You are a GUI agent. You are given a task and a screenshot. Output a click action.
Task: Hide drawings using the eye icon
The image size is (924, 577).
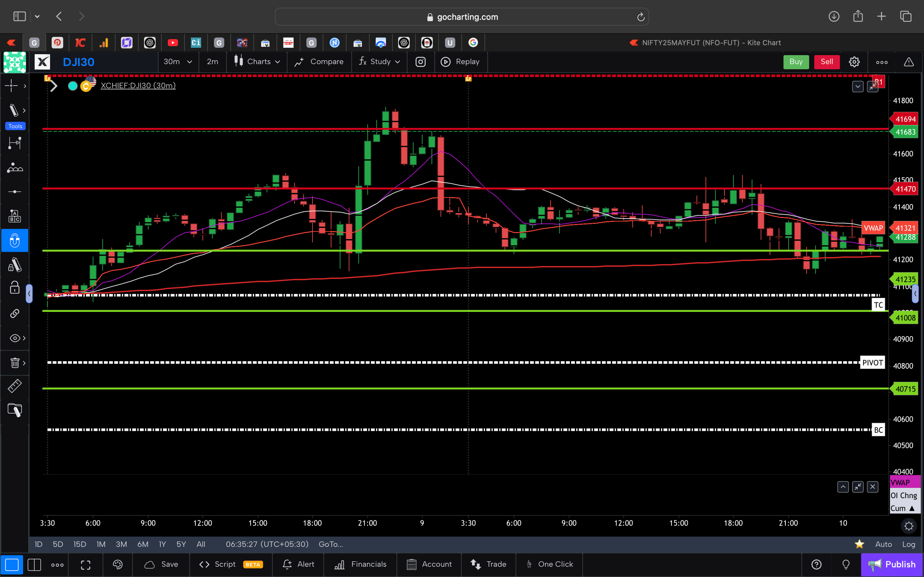click(x=15, y=338)
